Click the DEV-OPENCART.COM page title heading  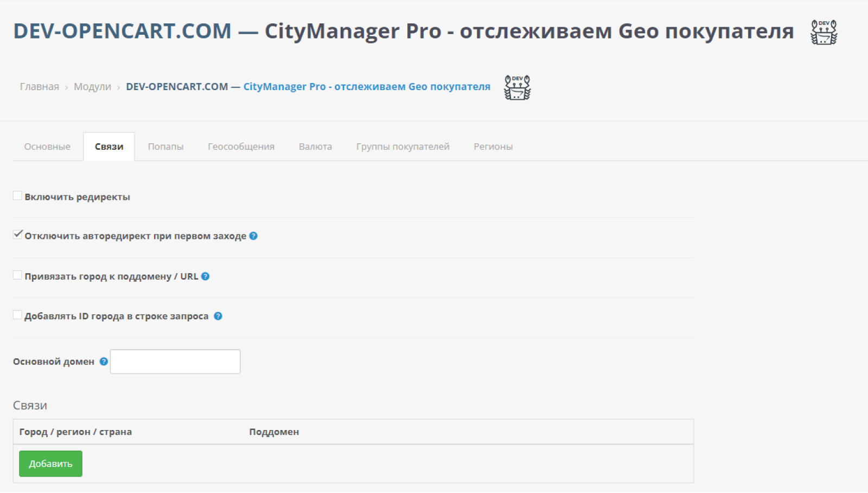(x=404, y=31)
